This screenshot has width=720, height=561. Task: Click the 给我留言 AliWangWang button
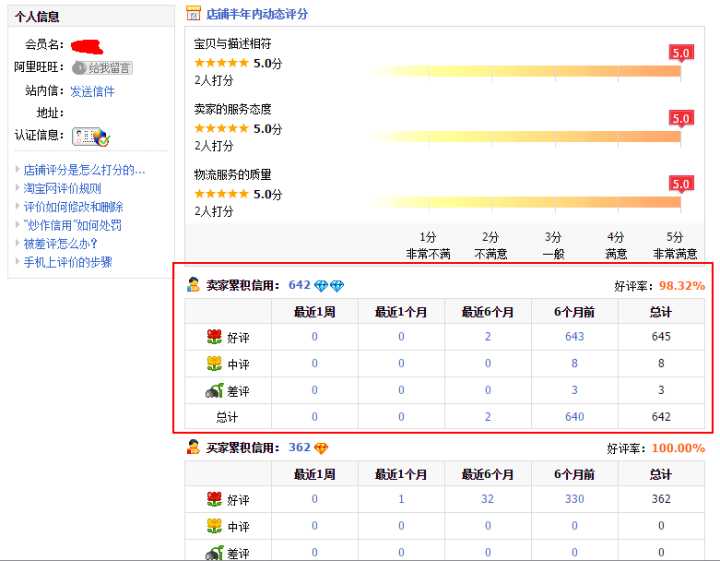tap(102, 68)
